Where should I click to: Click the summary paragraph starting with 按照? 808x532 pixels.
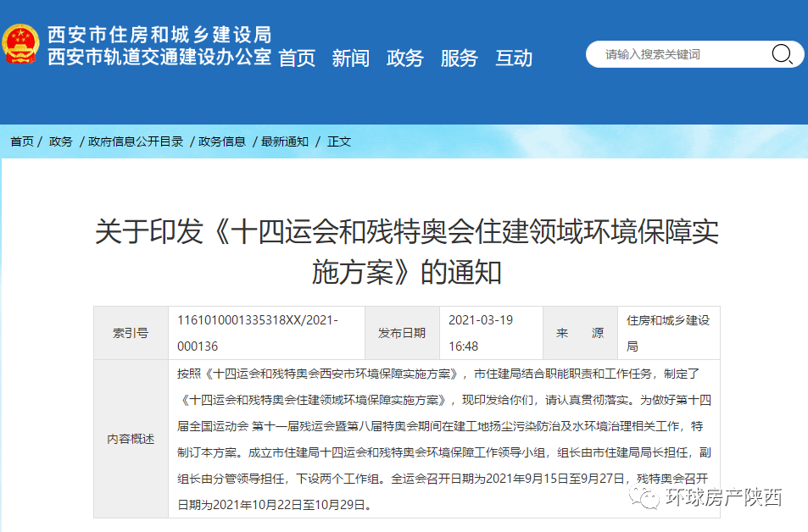(444, 439)
